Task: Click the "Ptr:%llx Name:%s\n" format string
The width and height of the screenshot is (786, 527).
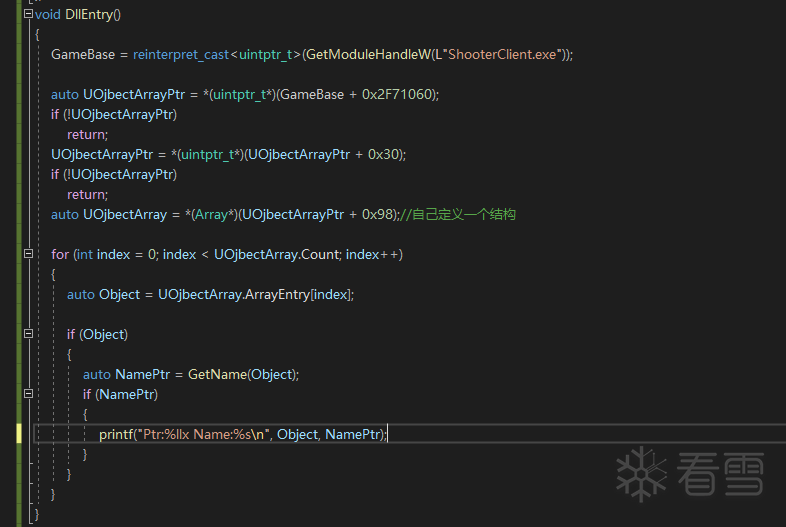Action: (203, 434)
